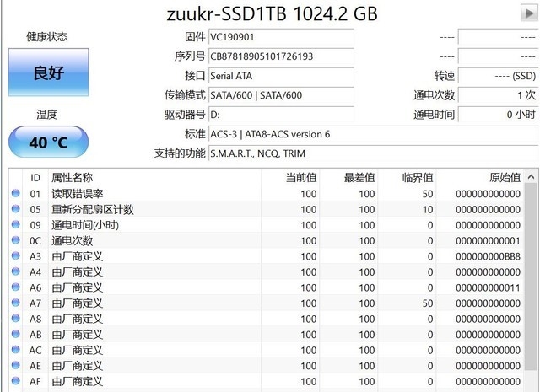Click status dot for A3 attribute row
Viewport: 540px width, 392px height.
click(x=15, y=256)
